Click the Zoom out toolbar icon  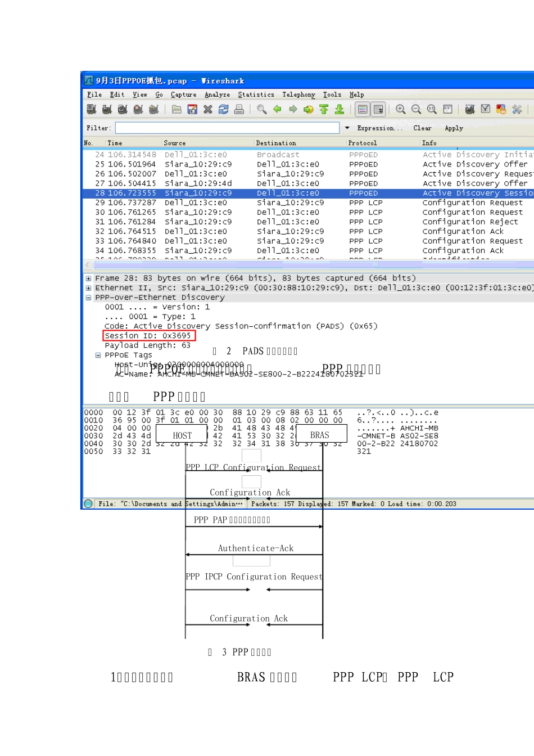point(416,109)
